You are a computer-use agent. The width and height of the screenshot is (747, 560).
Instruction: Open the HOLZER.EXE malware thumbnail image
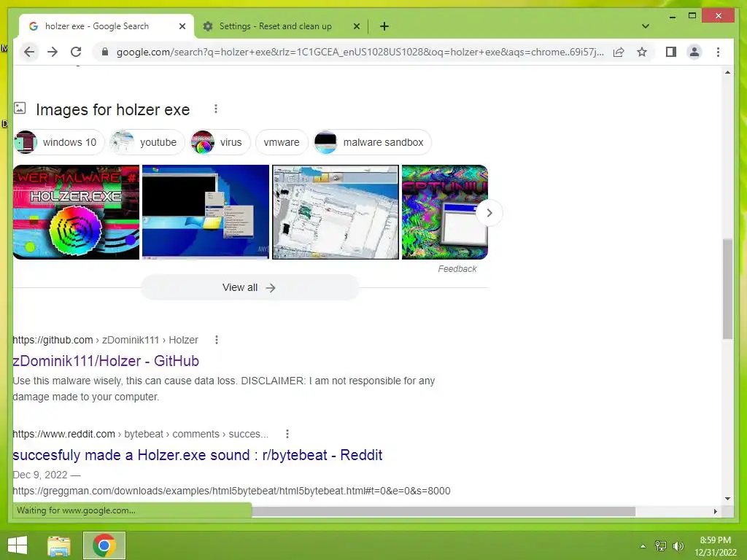point(76,212)
